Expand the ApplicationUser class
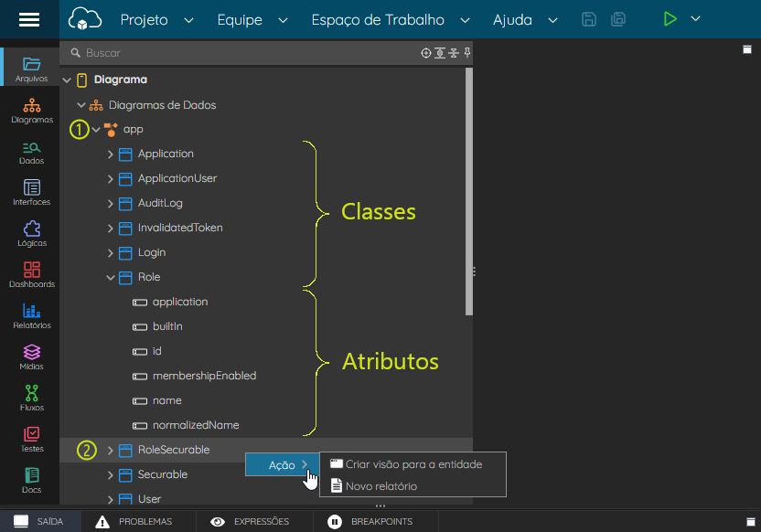 (110, 179)
